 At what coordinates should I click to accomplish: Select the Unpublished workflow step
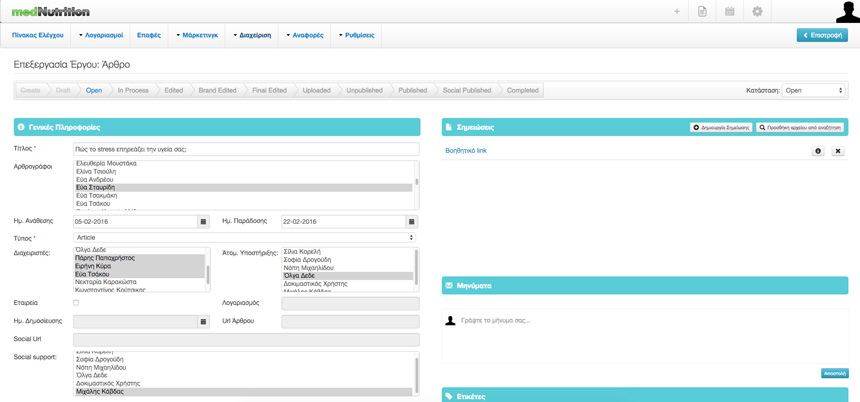pyautogui.click(x=364, y=90)
